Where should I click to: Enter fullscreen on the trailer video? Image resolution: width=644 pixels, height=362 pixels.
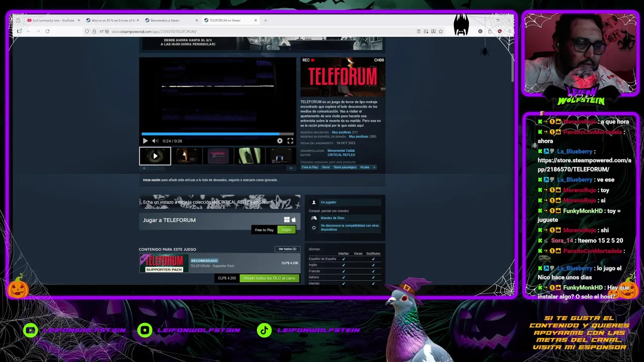click(290, 141)
